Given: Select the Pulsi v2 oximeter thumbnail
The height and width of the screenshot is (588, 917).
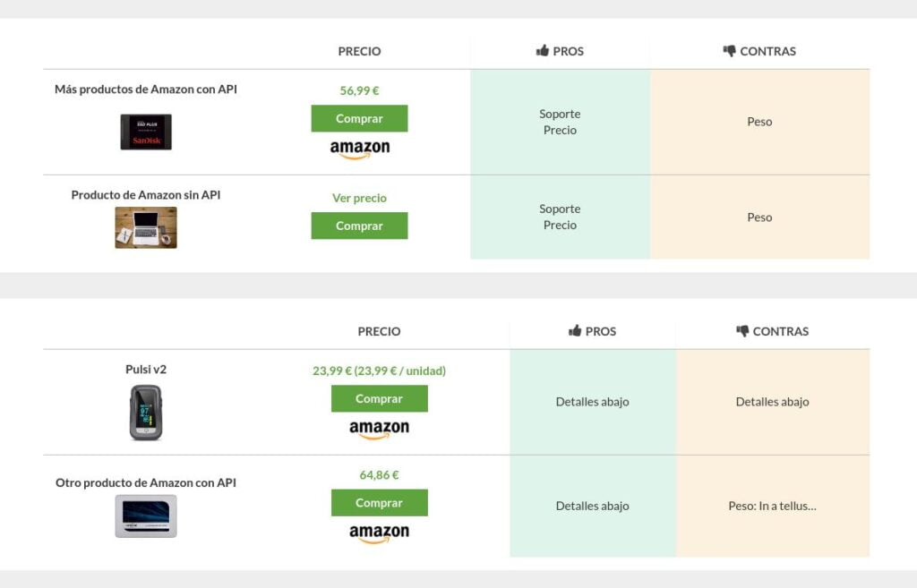Looking at the screenshot, I should coord(146,412).
